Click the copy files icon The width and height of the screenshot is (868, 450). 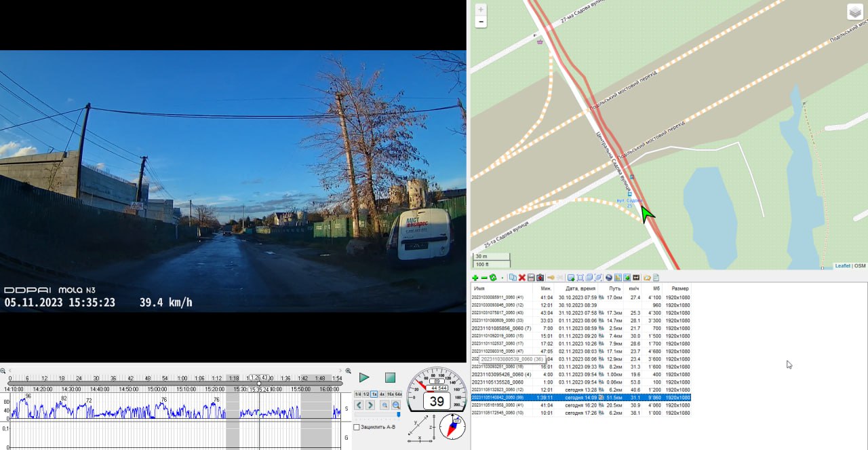pyautogui.click(x=513, y=278)
